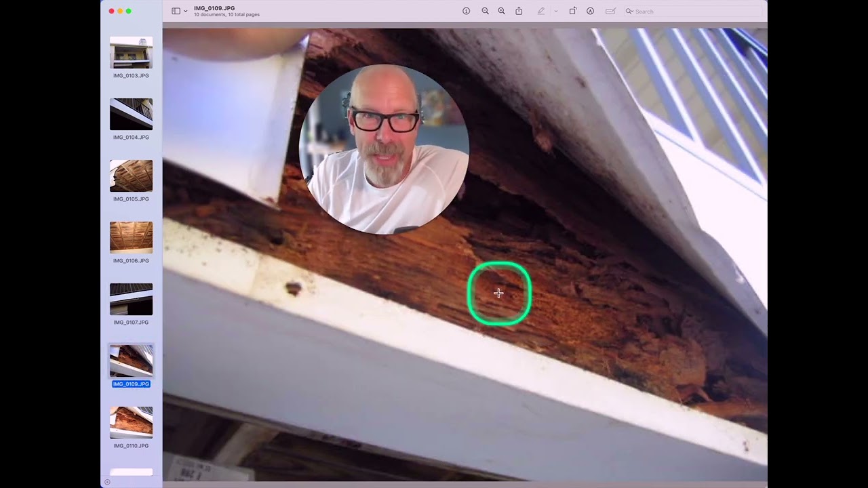Click the IMG_0109.JPG window title
This screenshot has width=868, height=488.
[x=214, y=8]
